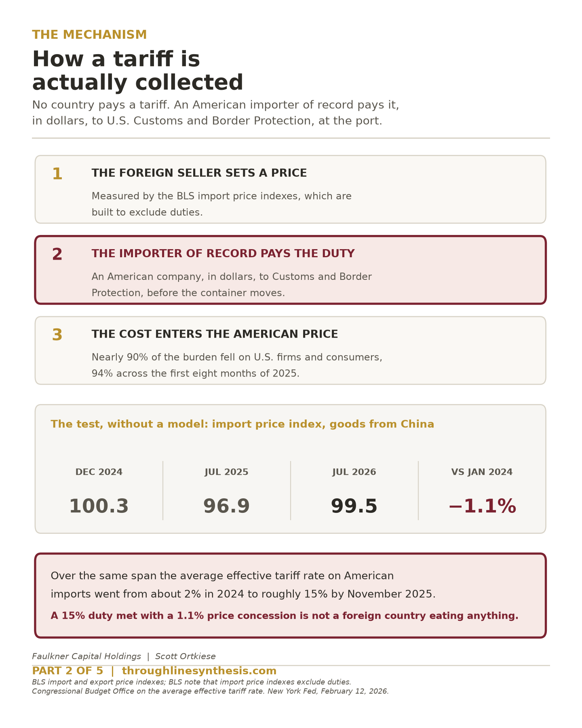Click the throughlinesynthesis.com link
The height and width of the screenshot is (728, 582).
199,671
